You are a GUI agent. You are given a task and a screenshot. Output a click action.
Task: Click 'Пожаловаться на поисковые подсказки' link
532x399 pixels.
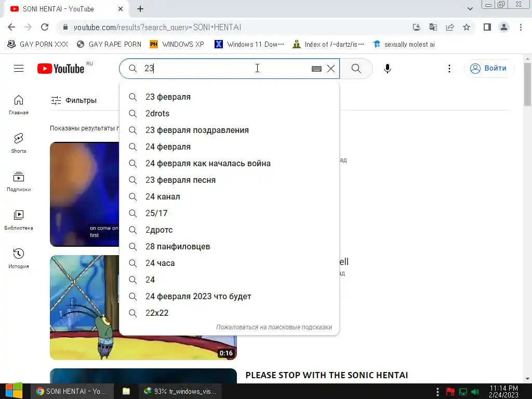click(274, 327)
